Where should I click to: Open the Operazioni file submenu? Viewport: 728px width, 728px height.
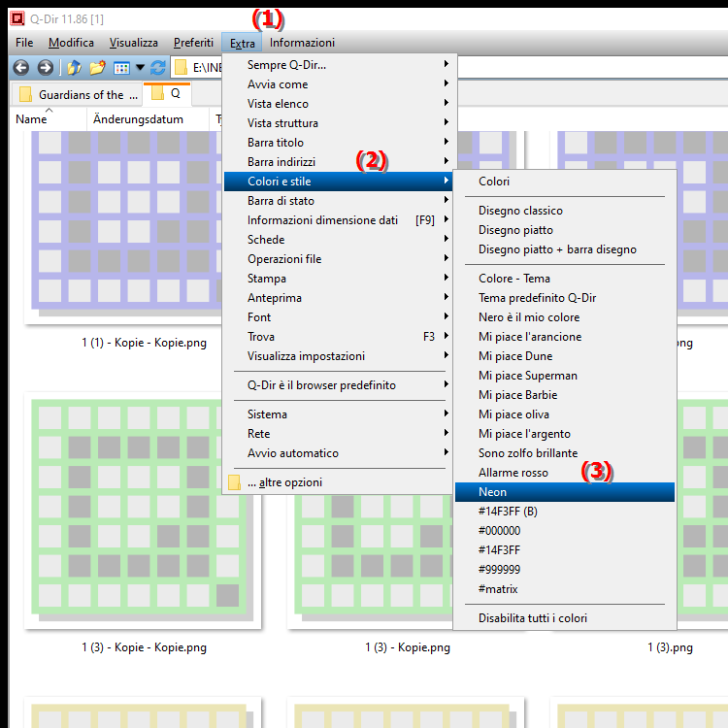coord(339,259)
